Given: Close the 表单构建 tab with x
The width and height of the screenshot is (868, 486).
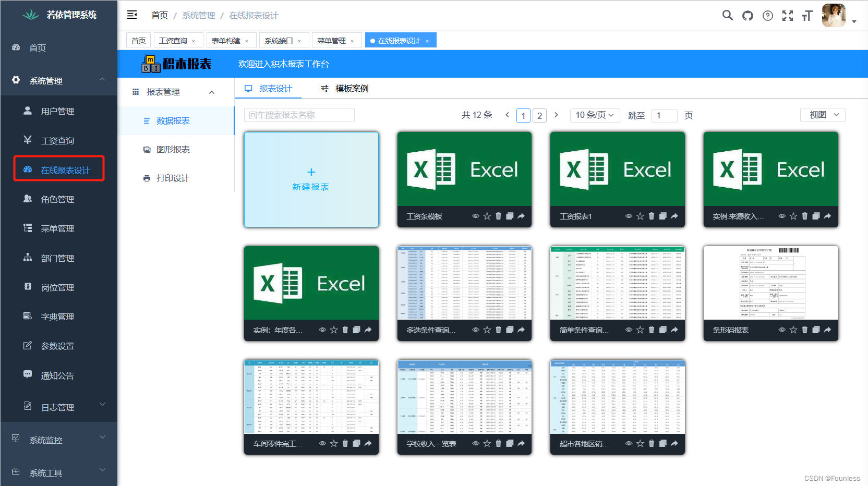Looking at the screenshot, I should click(247, 41).
